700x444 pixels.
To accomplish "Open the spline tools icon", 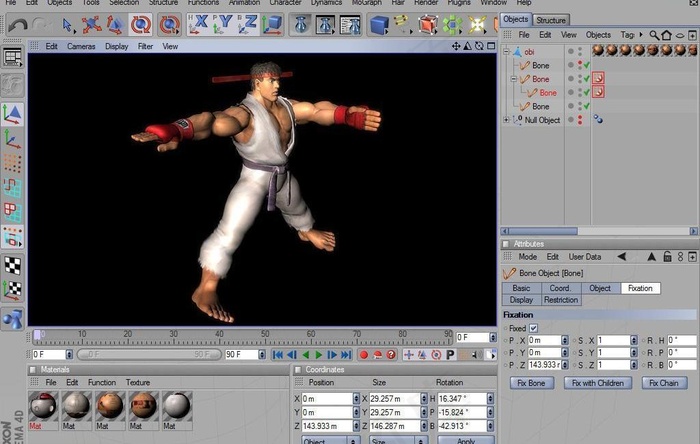I will (402, 24).
